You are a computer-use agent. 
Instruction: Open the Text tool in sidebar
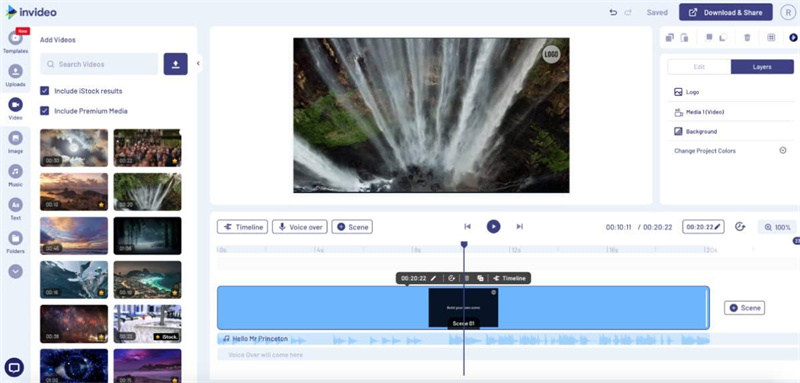tap(15, 209)
